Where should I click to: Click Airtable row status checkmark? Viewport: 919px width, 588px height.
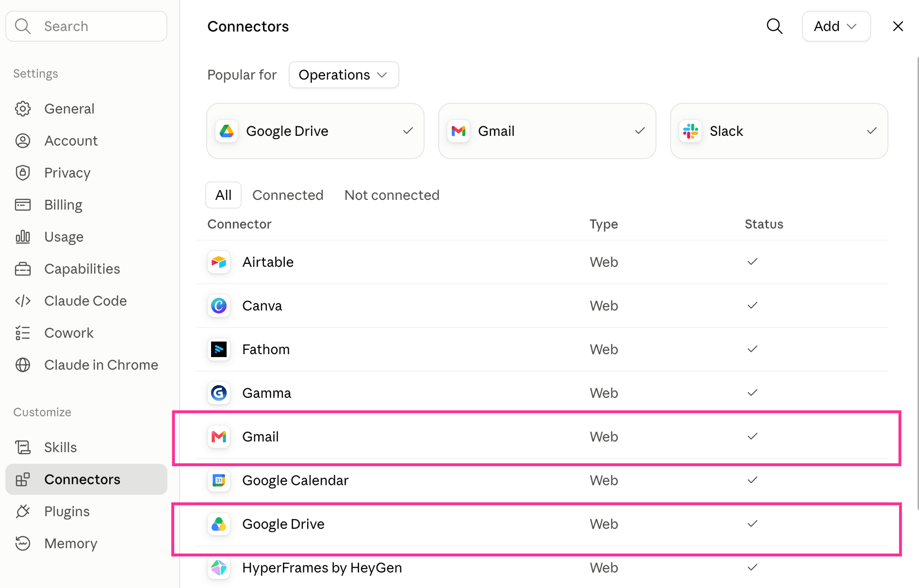tap(753, 261)
